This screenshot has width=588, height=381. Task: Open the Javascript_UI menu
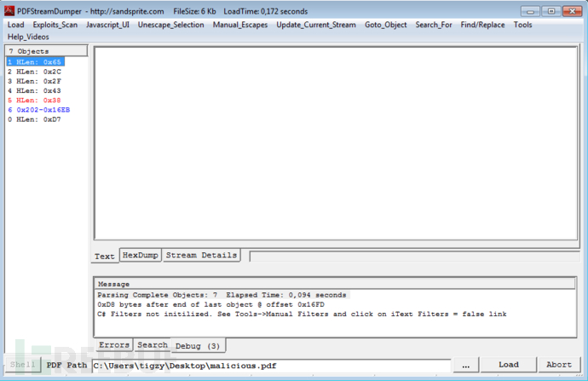107,25
